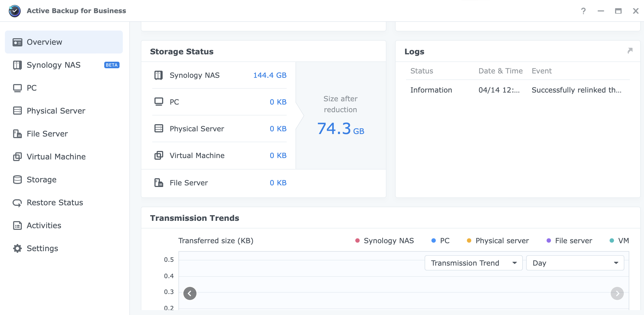The height and width of the screenshot is (315, 644).
Task: Open the Transmission Trend dropdown
Action: 474,263
